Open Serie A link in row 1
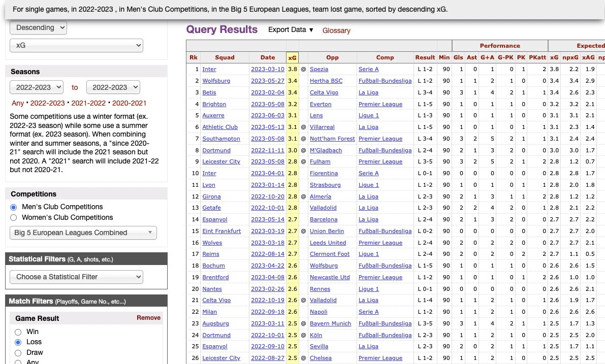 click(x=368, y=69)
